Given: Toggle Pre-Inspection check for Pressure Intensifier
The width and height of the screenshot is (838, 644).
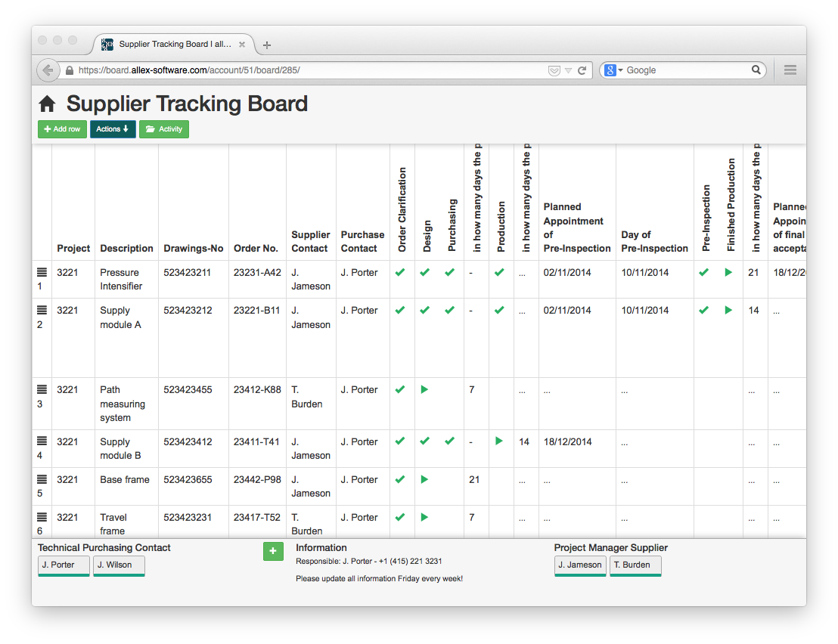Looking at the screenshot, I should (704, 272).
